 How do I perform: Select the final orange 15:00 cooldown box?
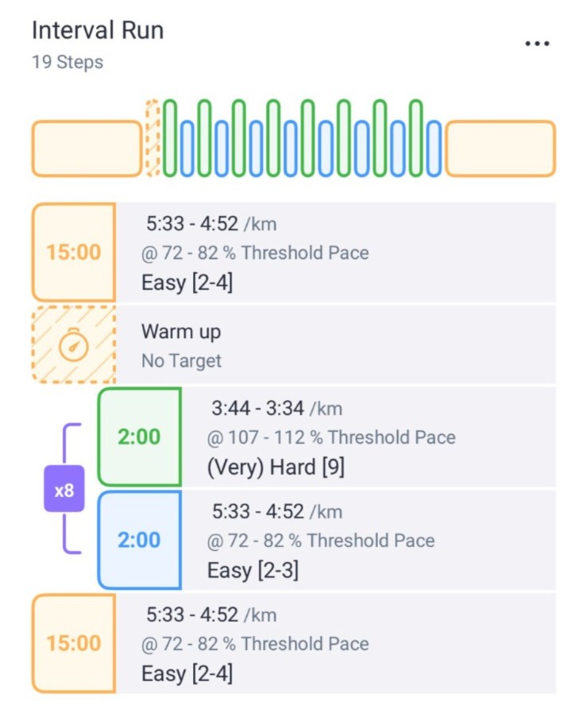click(74, 644)
